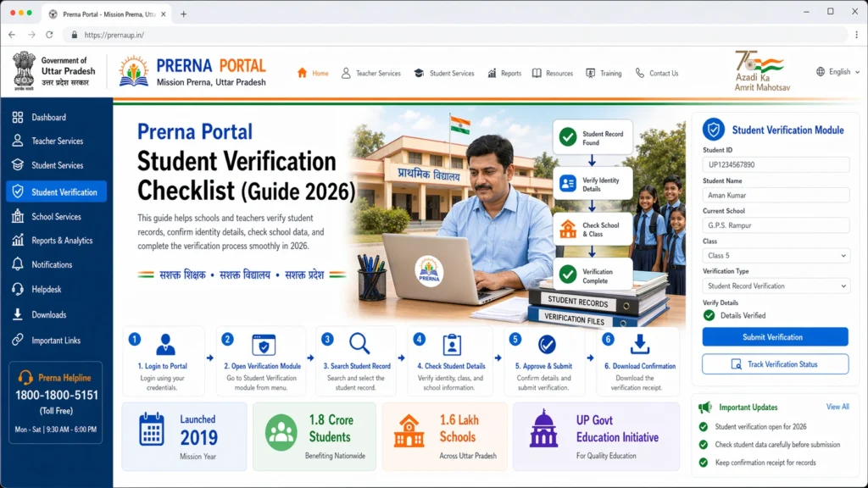This screenshot has width=868, height=488.
Task: Click the Check School & Class flow card
Action: [593, 229]
